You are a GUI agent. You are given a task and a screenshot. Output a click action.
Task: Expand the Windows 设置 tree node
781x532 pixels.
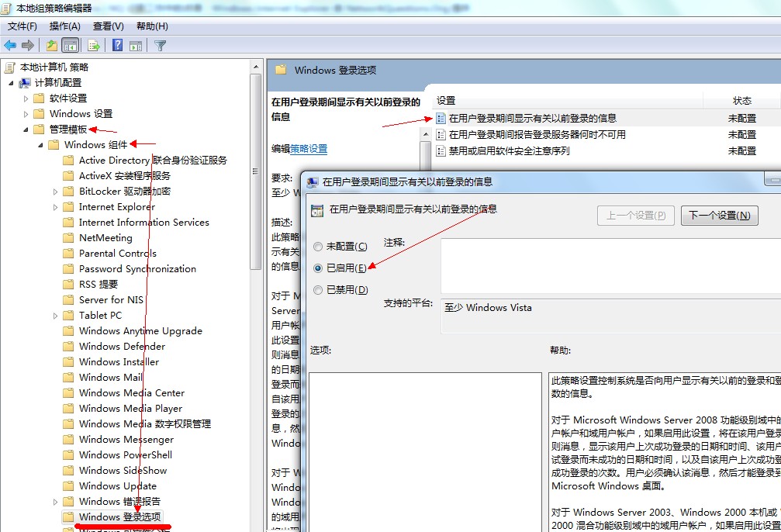26,114
